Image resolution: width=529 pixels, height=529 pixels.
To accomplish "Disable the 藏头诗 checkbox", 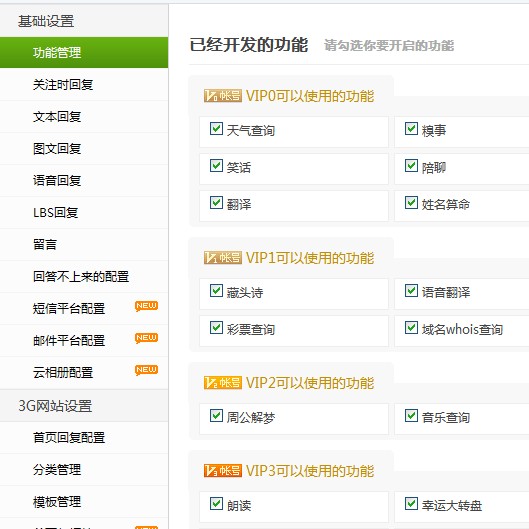I will click(216, 290).
